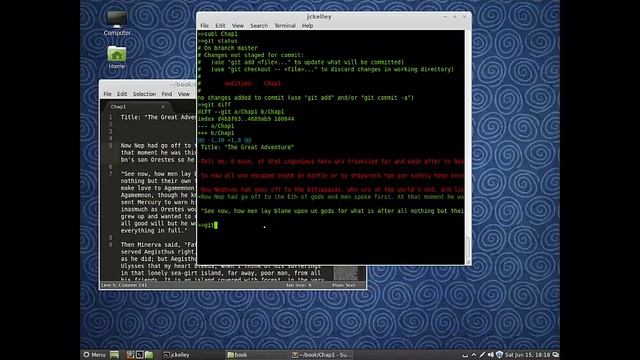
Task: Maximize the jckelley terminal window
Action: click(x=455, y=17)
